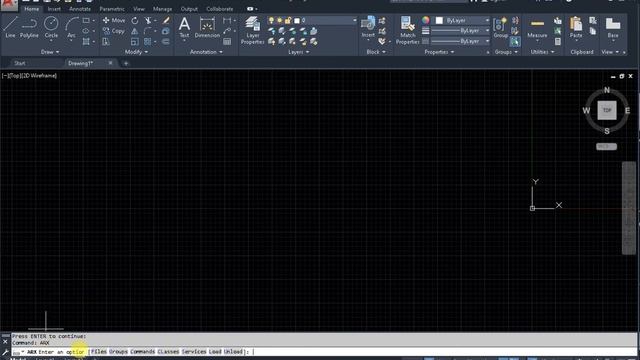Screen dimensions: 640x360
Task: Toggle layer 0 freeze sun icon
Action: pyautogui.click(x=280, y=20)
